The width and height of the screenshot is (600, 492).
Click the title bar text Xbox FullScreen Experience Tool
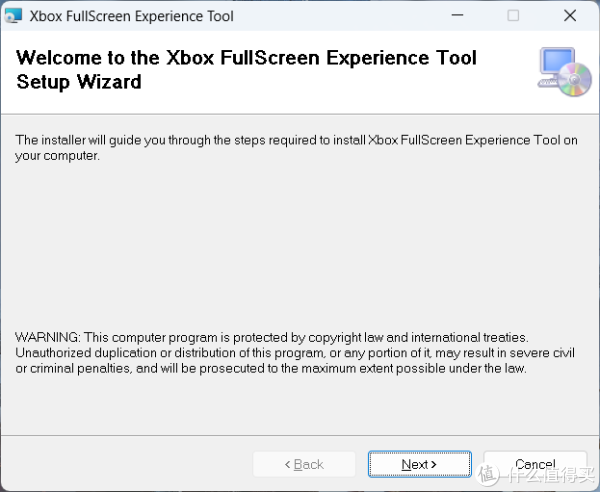(x=132, y=16)
